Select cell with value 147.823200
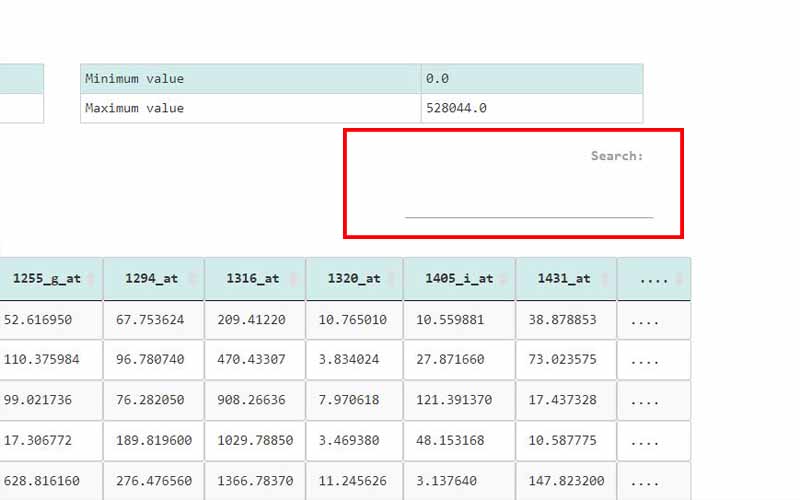 pyautogui.click(x=565, y=480)
